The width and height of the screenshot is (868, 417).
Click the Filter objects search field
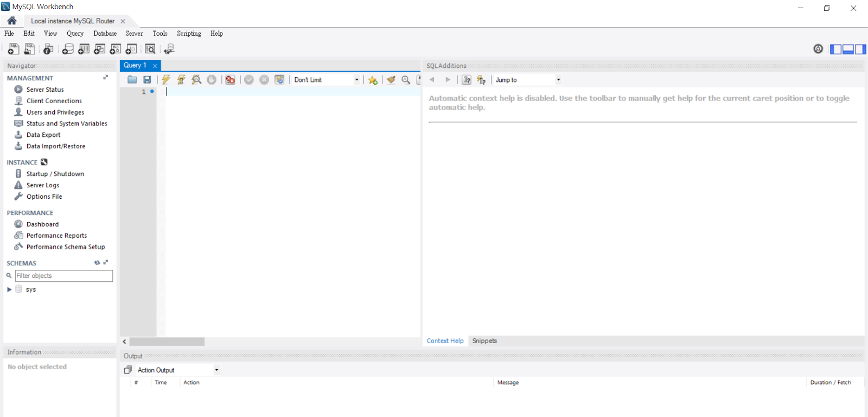[x=64, y=276]
